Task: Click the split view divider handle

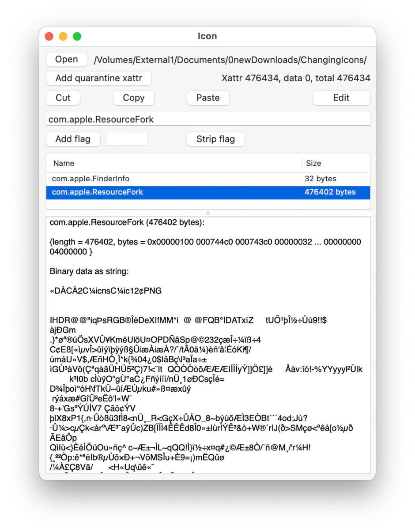Action: click(x=208, y=213)
